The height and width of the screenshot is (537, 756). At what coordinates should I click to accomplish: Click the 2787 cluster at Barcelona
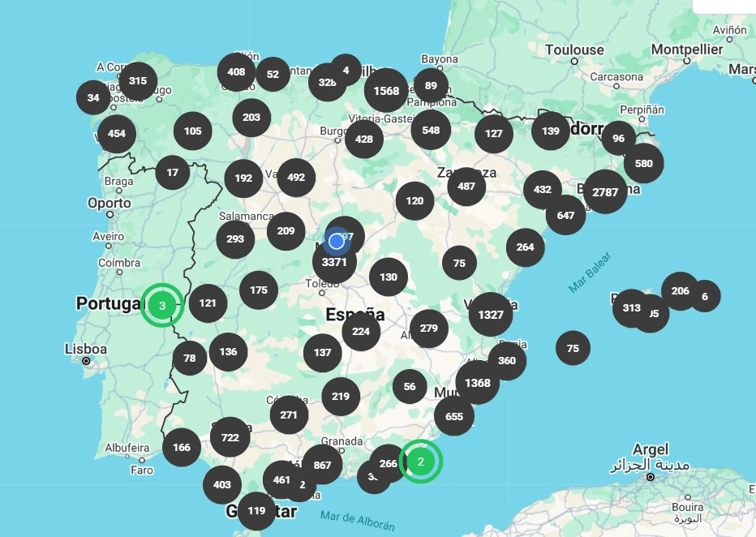605,192
